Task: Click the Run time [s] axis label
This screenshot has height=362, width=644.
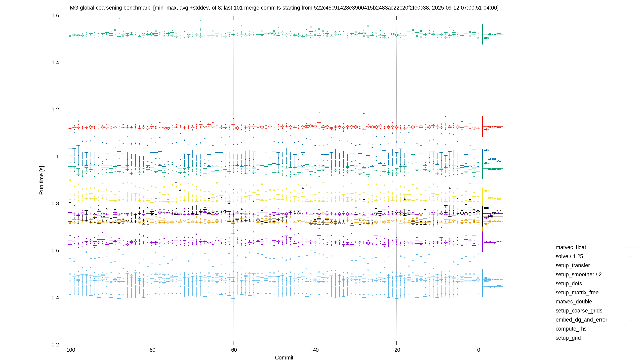Action: [42, 180]
